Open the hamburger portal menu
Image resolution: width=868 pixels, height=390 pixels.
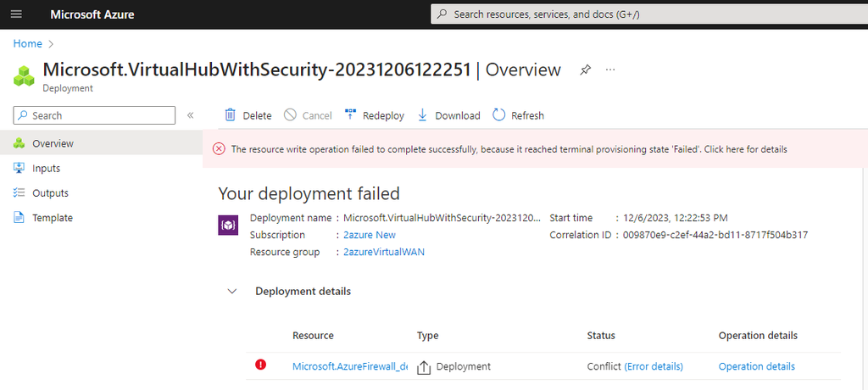point(17,14)
